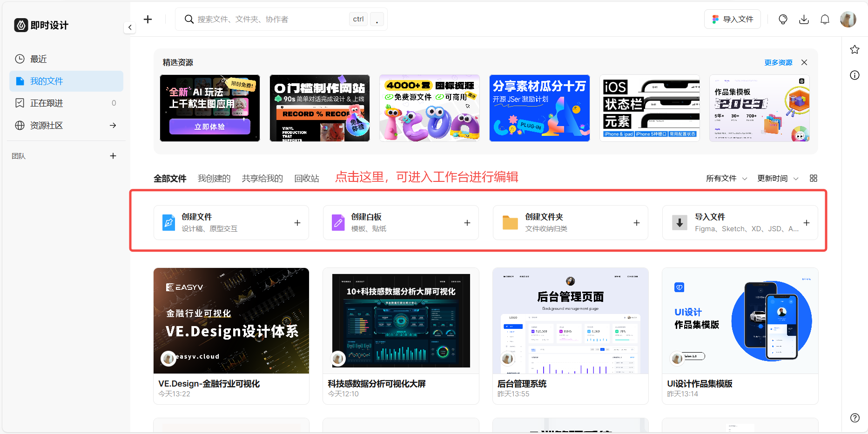The height and width of the screenshot is (434, 868).
Task: Open the help question mark icon
Action: [855, 418]
